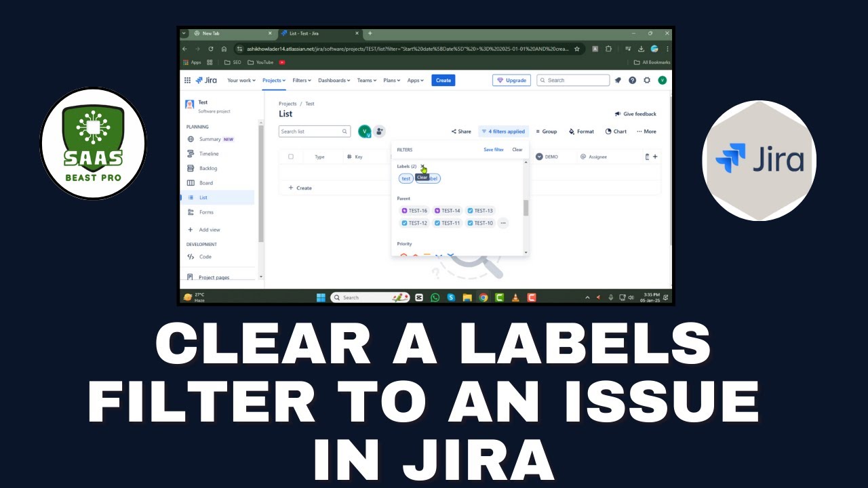This screenshot has height=488, width=868.
Task: Go to the browser home icon
Action: [224, 49]
